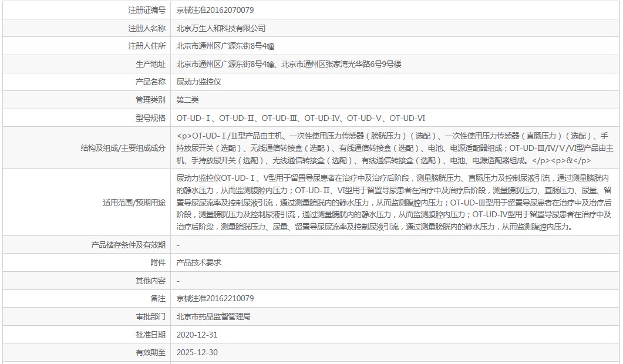Select the structure composition paragraph text
The height and width of the screenshot is (364, 623).
tap(395, 148)
